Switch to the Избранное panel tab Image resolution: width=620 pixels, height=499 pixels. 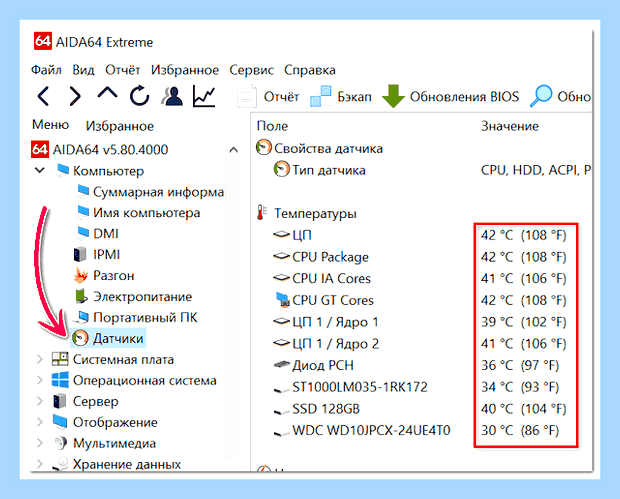click(x=120, y=126)
